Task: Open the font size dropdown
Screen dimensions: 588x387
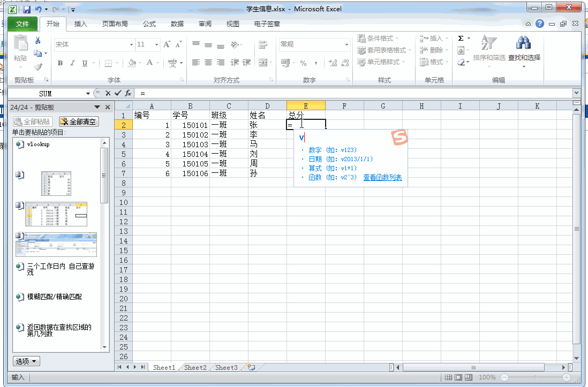Action: 157,44
